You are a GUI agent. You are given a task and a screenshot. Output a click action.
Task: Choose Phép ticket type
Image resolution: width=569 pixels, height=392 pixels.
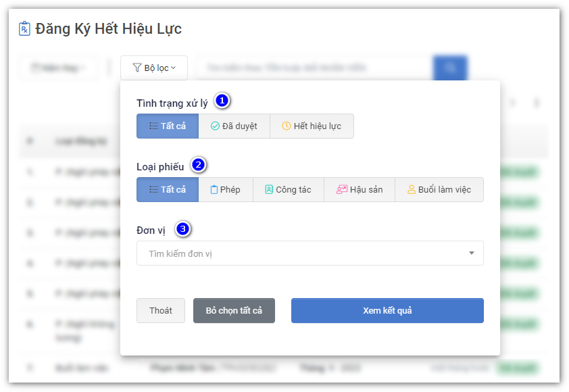click(x=225, y=190)
